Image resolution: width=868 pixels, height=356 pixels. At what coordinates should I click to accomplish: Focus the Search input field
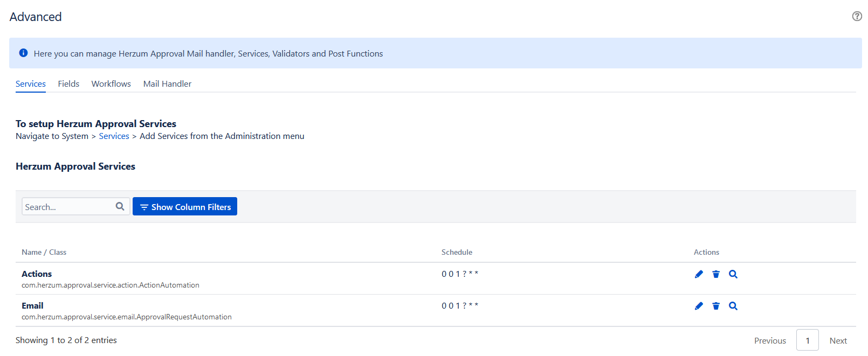point(67,207)
